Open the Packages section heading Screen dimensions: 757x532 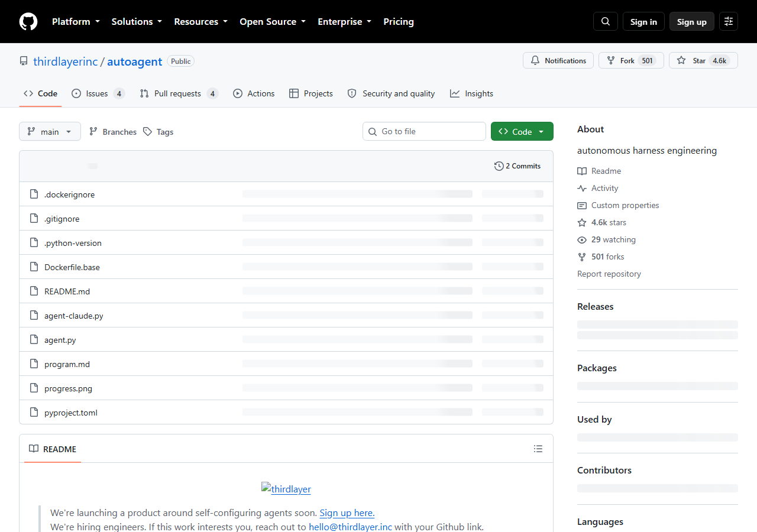[597, 368]
